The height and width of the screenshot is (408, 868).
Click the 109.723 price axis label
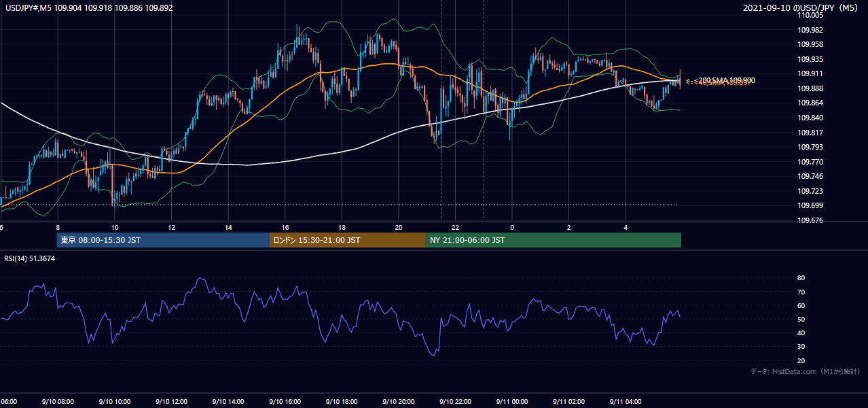[810, 191]
